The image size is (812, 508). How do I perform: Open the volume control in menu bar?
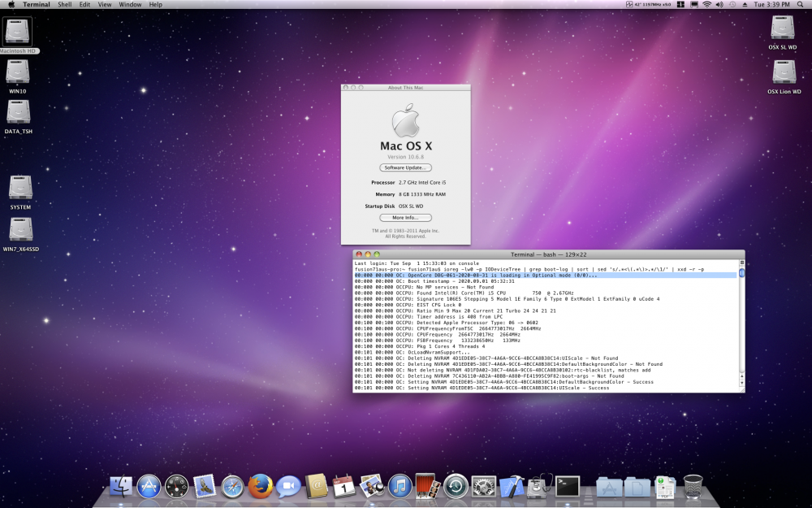719,5
